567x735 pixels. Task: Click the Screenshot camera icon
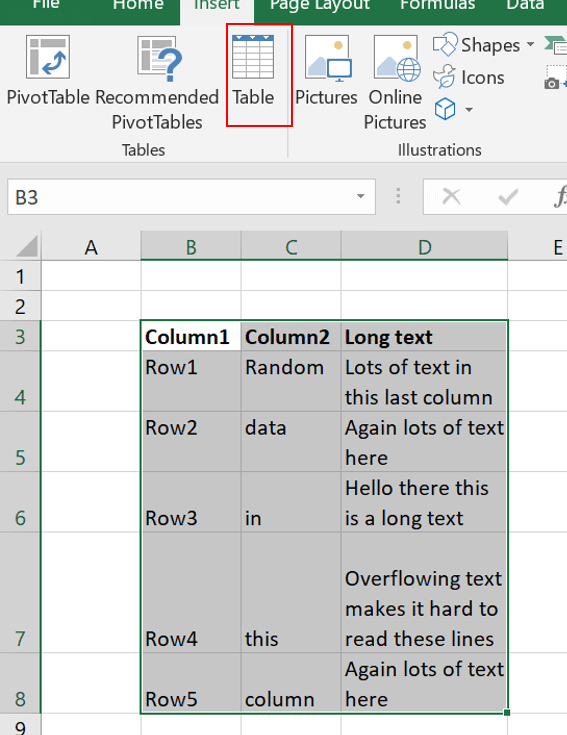click(552, 83)
